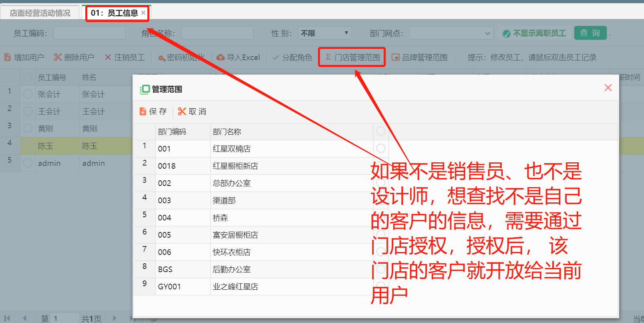The width and height of the screenshot is (644, 323).
Task: Close the 管理范围 dialog with the red X
Action: (608, 88)
